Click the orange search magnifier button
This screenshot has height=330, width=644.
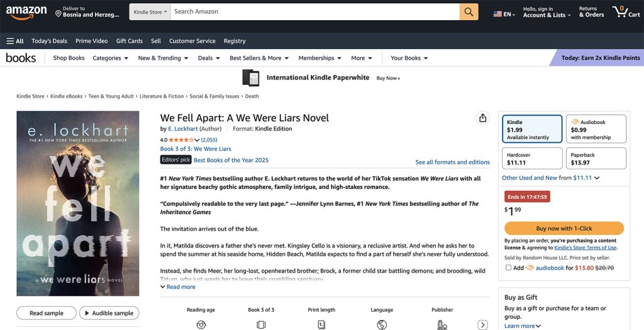[x=469, y=11]
